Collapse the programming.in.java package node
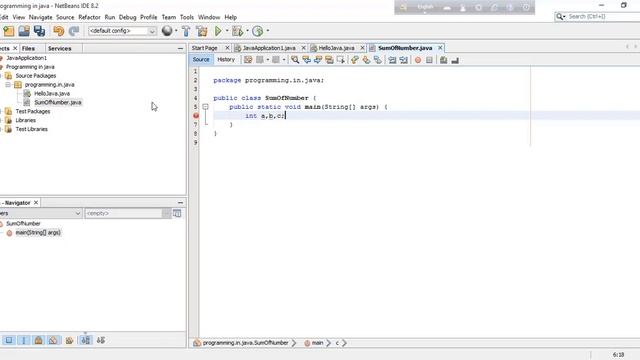This screenshot has height=360, width=640. (x=8, y=84)
